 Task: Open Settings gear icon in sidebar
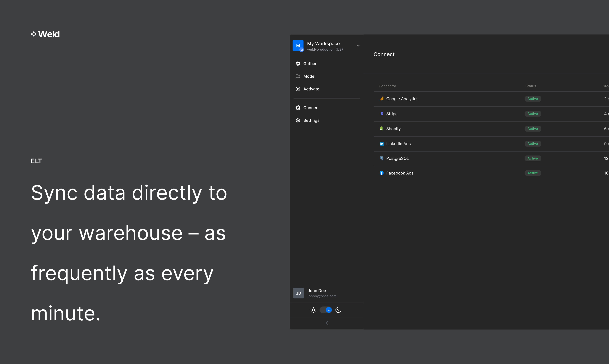[298, 120]
